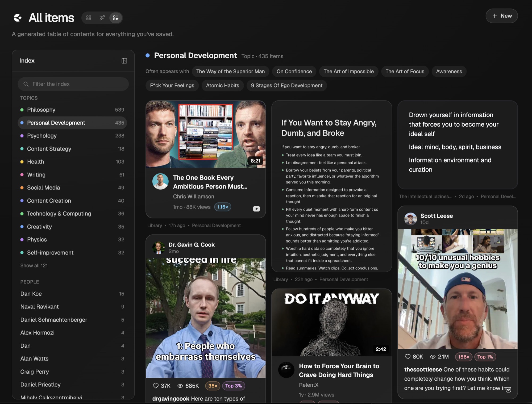Image resolution: width=532 pixels, height=404 pixels.
Task: Click the eye views icon next to 685K
Action: [x=180, y=386]
